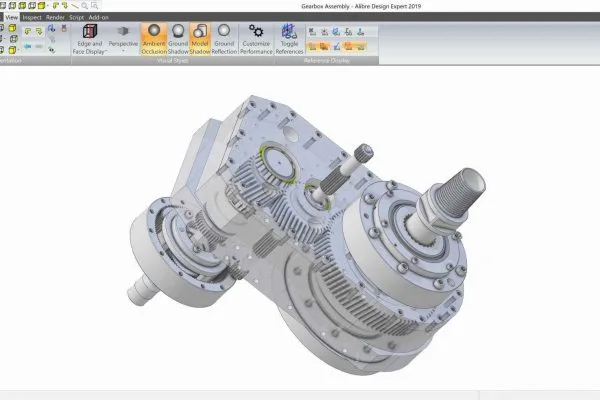The height and width of the screenshot is (400, 600).
Task: Select the Script tab
Action: click(x=77, y=17)
